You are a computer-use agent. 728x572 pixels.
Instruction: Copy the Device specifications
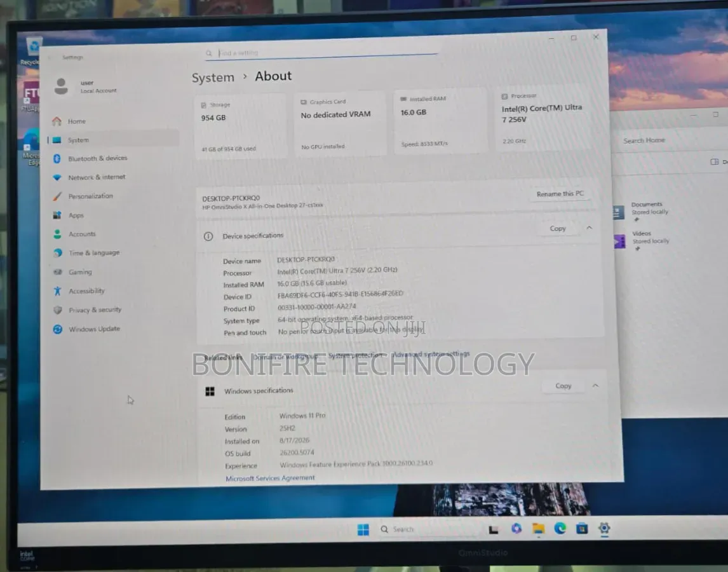(558, 229)
